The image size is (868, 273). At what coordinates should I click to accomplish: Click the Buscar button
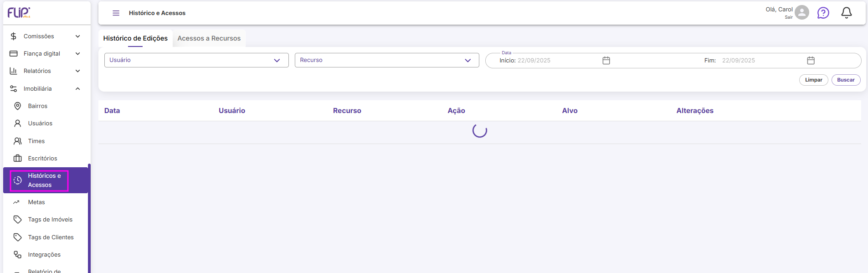(x=846, y=80)
